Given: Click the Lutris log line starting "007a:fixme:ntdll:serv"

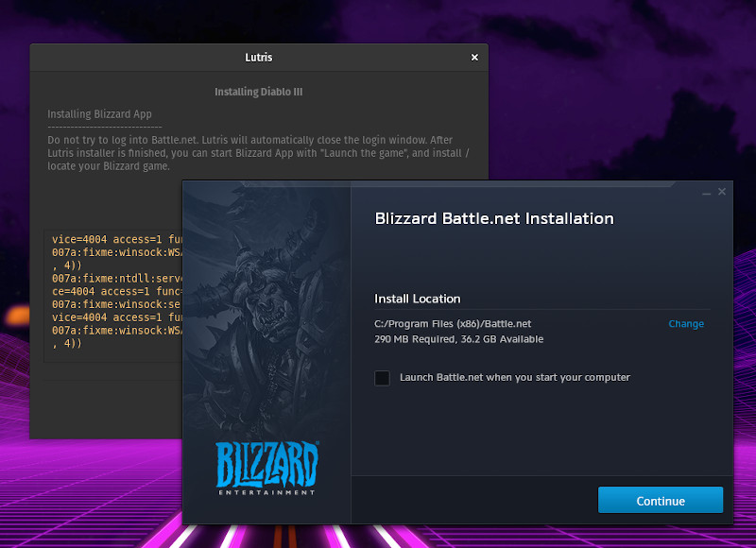Looking at the screenshot, I should (x=117, y=279).
